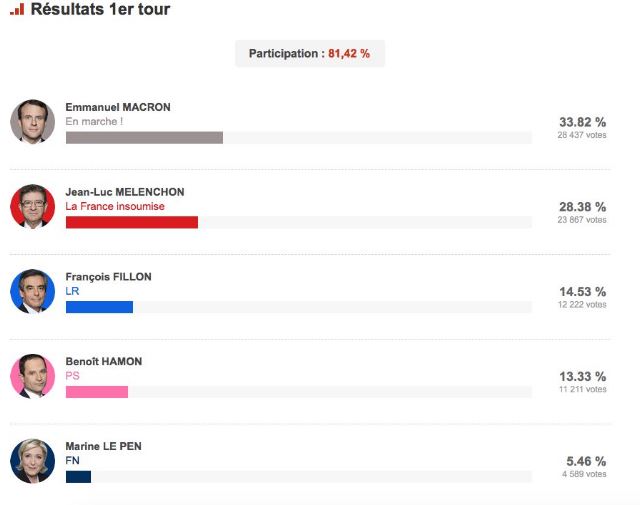Click Jean-Luc Mélenchon's portrait photo

32,206
